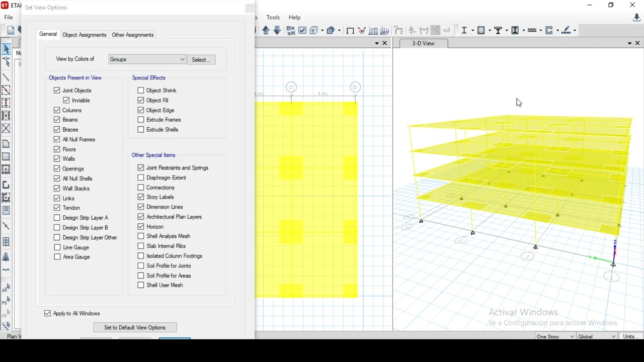Click the display loads icon with red dot
The height and width of the screenshot is (362, 644).
(x=361, y=30)
